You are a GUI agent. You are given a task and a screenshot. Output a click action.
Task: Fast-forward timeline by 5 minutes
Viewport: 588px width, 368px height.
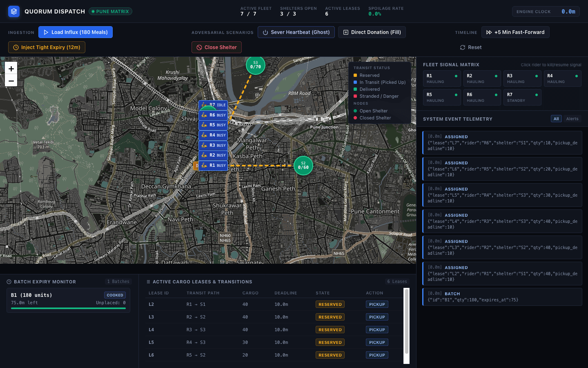pyautogui.click(x=515, y=32)
